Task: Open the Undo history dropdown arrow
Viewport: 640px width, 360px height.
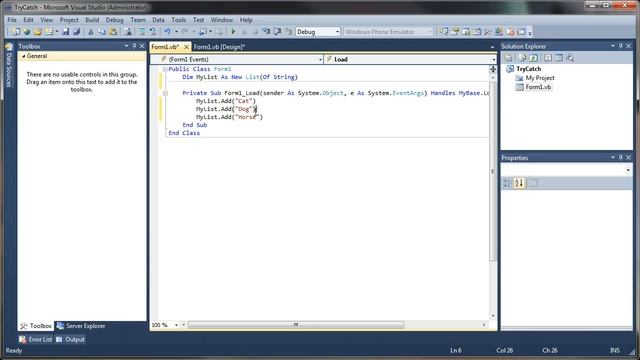Action: [x=176, y=32]
